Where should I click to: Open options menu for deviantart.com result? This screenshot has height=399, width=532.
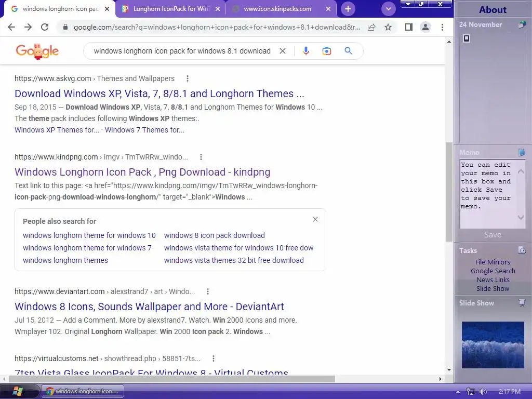pyautogui.click(x=208, y=291)
